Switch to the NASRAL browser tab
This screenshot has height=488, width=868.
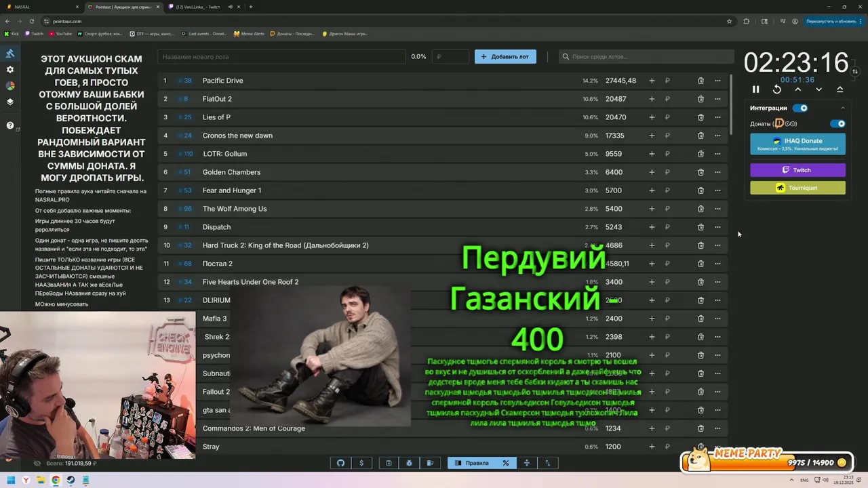click(x=41, y=7)
